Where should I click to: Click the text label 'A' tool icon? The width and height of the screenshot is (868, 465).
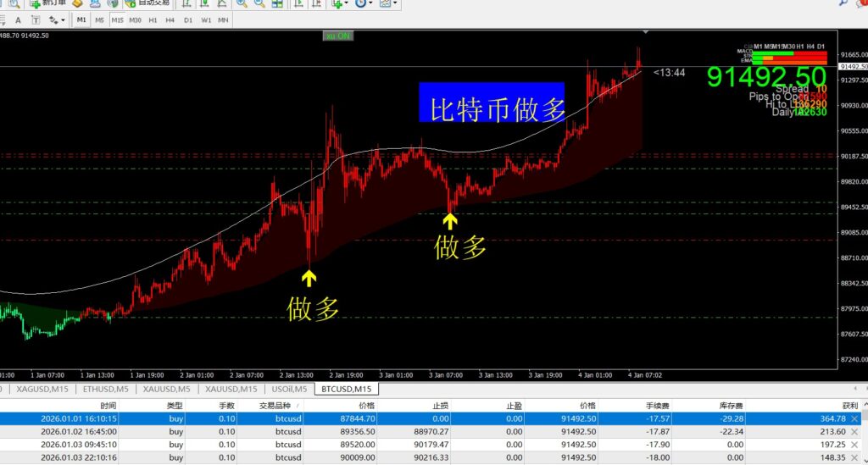coord(16,19)
